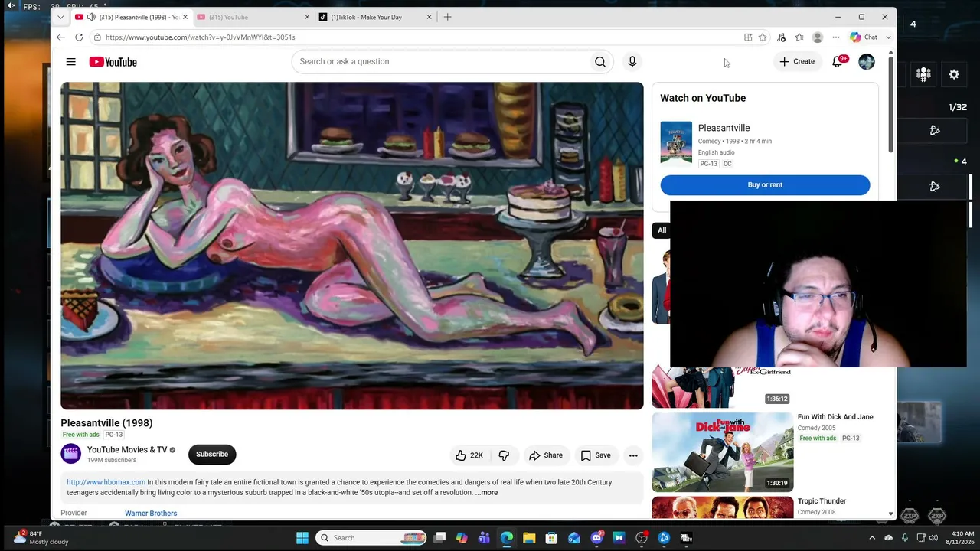Viewport: 980px width, 551px height.
Task: Close the TikTok tab
Action: coord(429,17)
